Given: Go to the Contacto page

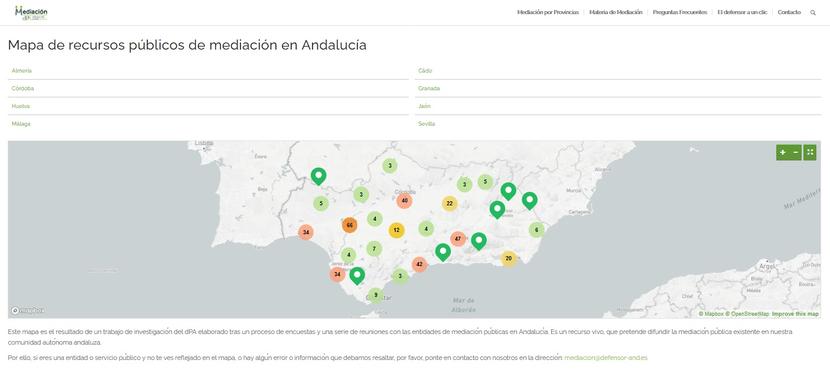Looking at the screenshot, I should 789,12.
